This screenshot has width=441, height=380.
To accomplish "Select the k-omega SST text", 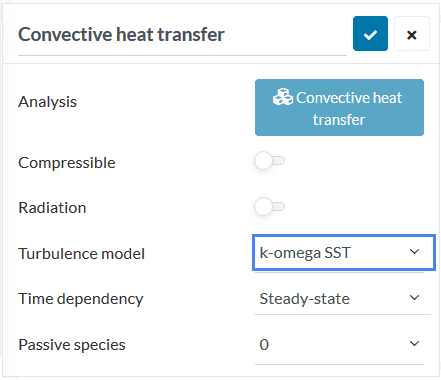I will tap(305, 253).
